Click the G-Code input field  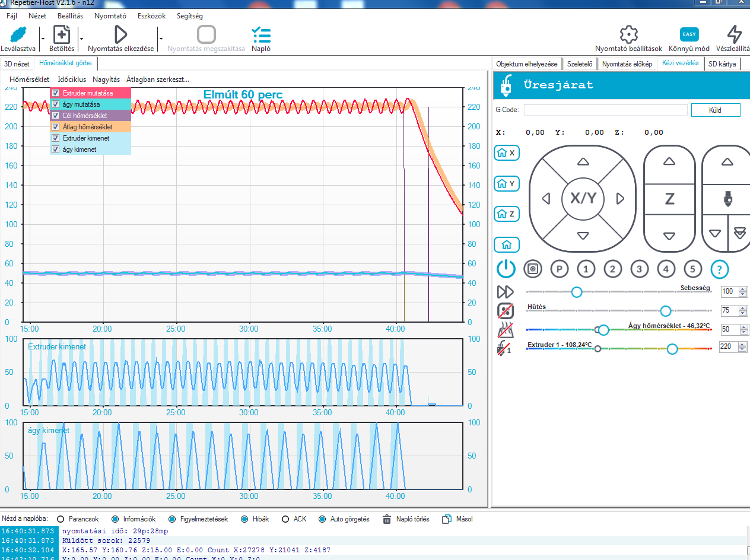click(605, 110)
